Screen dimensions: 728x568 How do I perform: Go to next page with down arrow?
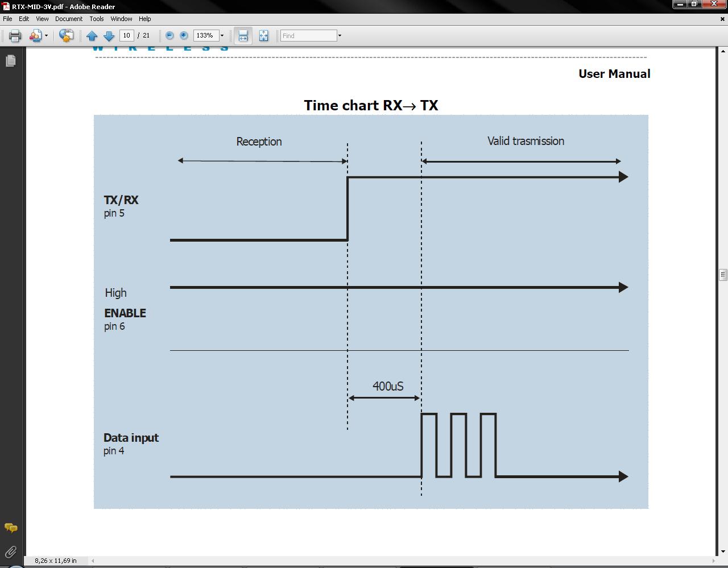(109, 36)
